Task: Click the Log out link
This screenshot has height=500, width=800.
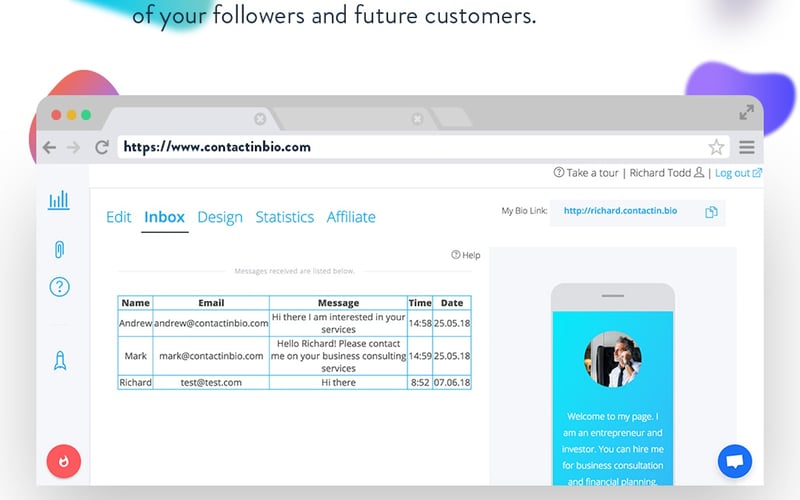Action: pos(738,173)
